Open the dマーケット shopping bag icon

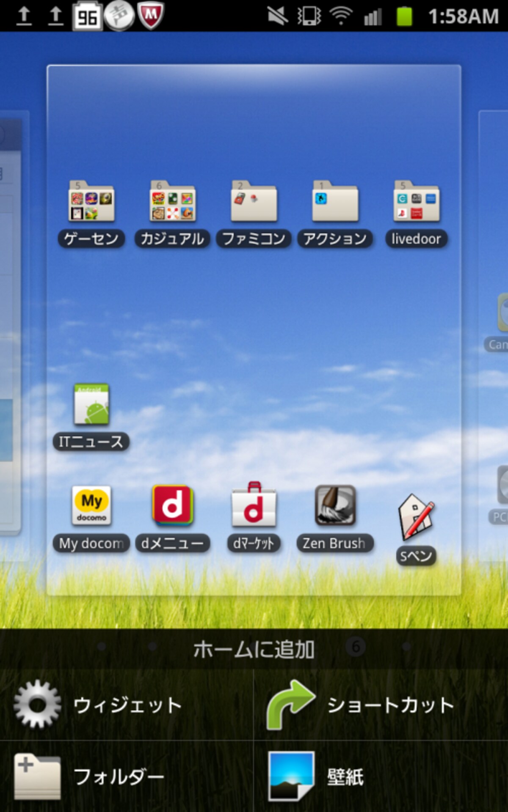[254, 504]
